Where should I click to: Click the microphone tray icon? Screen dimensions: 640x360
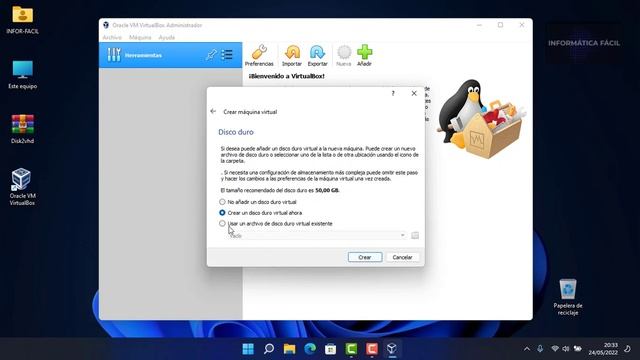tap(540, 349)
